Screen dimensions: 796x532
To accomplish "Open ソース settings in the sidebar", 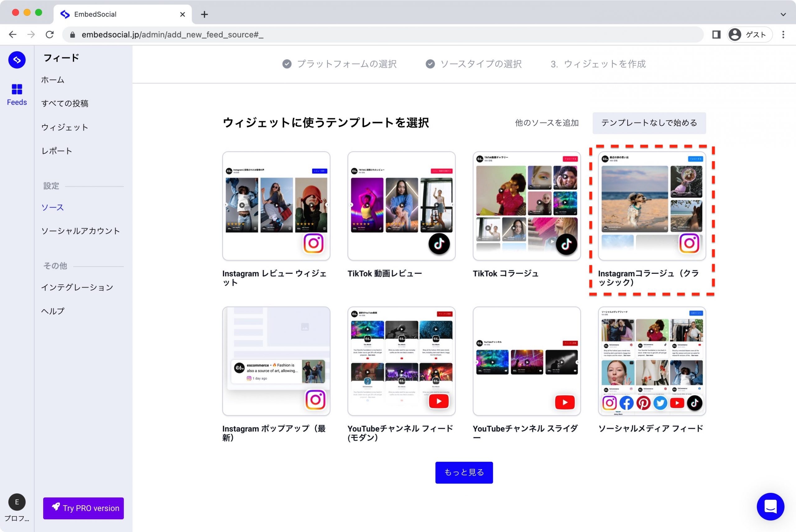I will click(x=53, y=207).
